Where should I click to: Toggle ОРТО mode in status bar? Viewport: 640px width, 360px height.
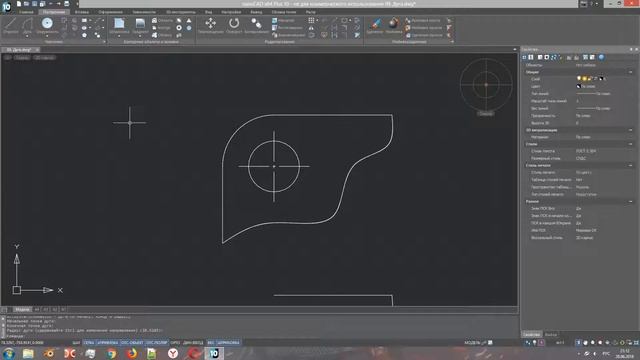pos(175,342)
